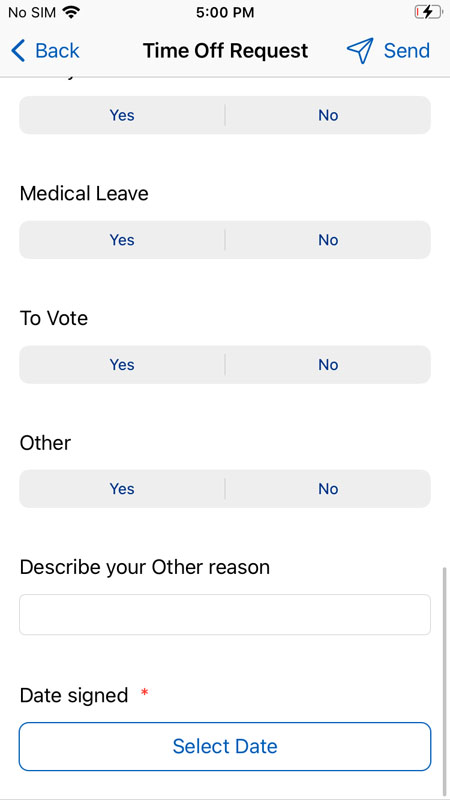Select No for Medical Leave

[328, 240]
